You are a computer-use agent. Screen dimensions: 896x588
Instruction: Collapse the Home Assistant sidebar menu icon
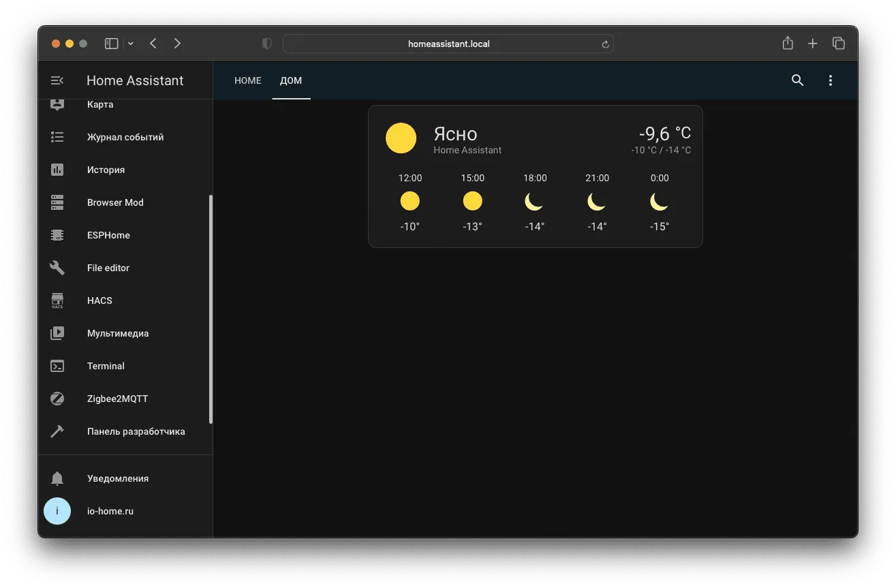pos(57,80)
